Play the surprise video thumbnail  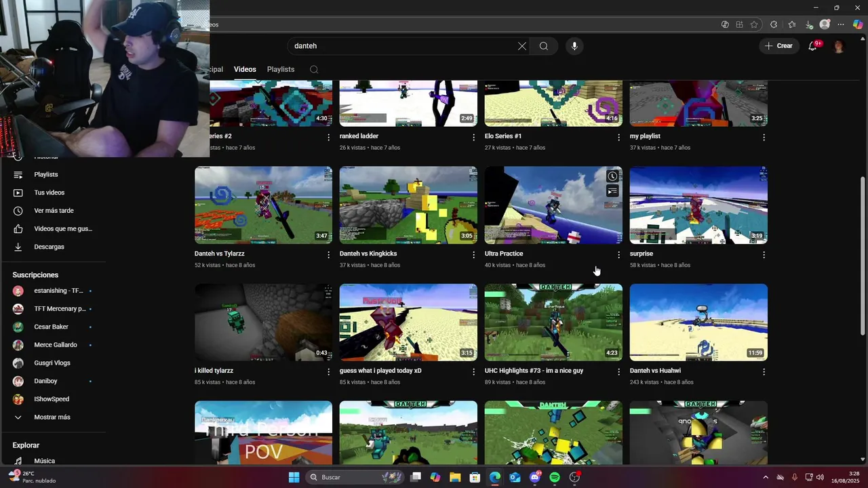698,205
